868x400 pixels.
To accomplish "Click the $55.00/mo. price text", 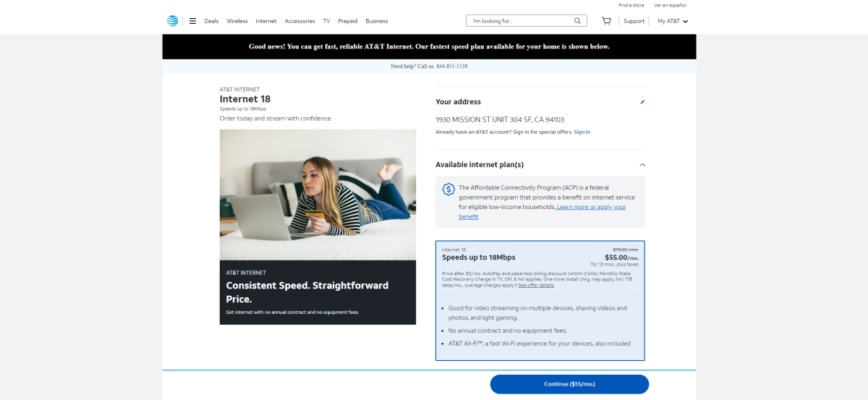I will (x=621, y=258).
